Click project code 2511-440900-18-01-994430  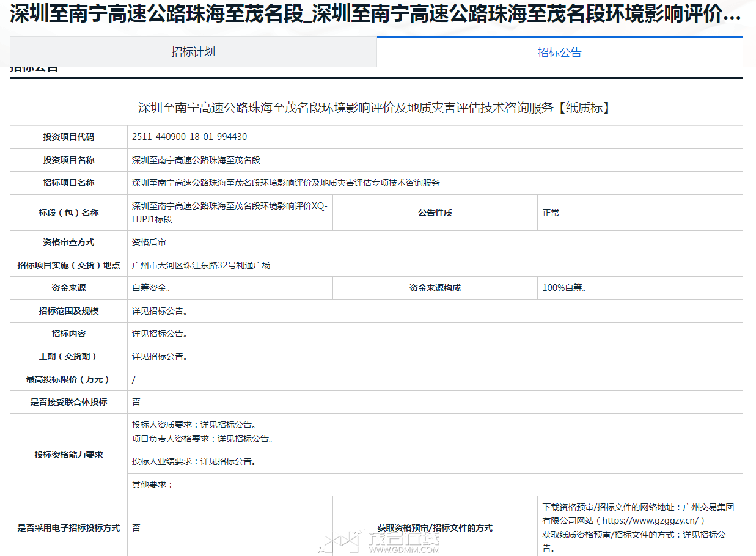pos(189,137)
